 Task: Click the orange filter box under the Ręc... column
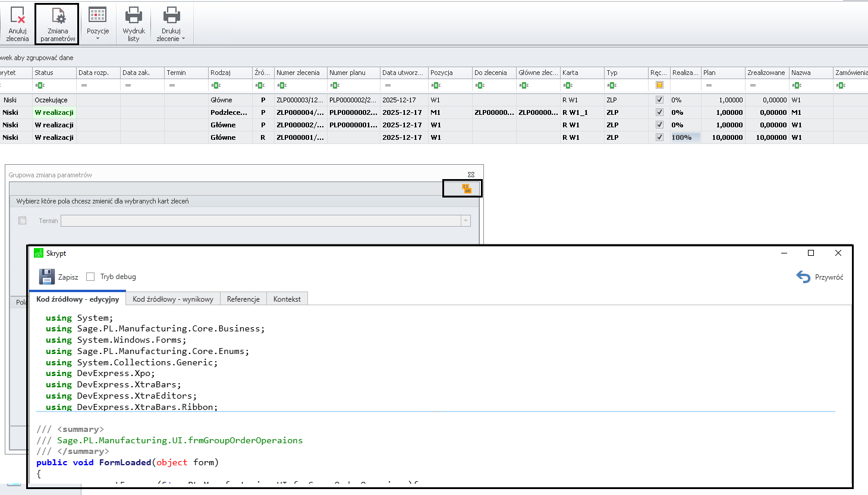(x=659, y=85)
